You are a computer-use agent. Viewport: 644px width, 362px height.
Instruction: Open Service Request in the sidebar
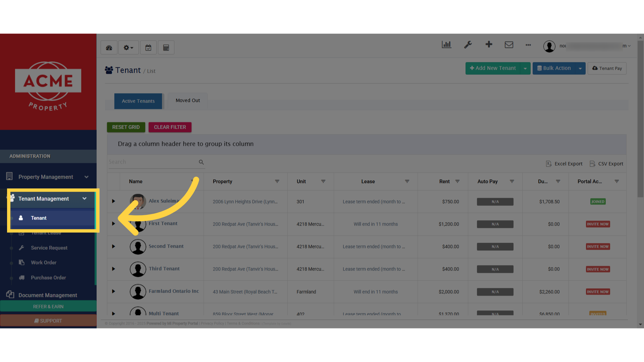tap(49, 248)
